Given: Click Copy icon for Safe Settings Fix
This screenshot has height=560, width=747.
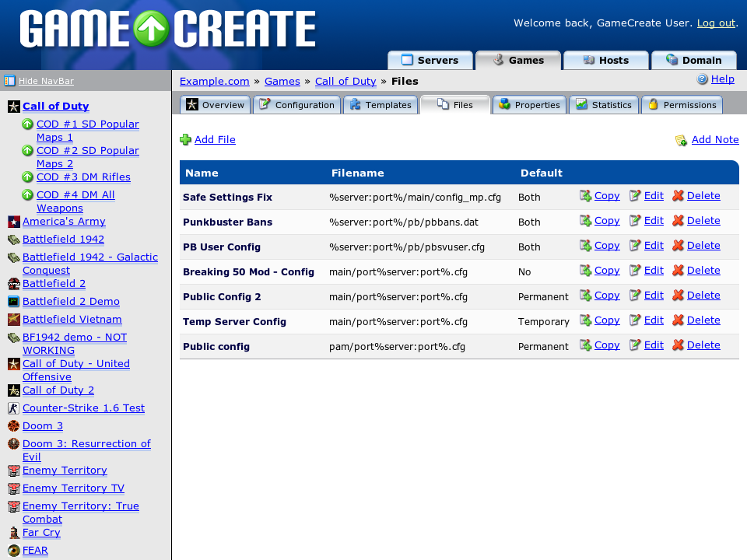Looking at the screenshot, I should click(585, 196).
